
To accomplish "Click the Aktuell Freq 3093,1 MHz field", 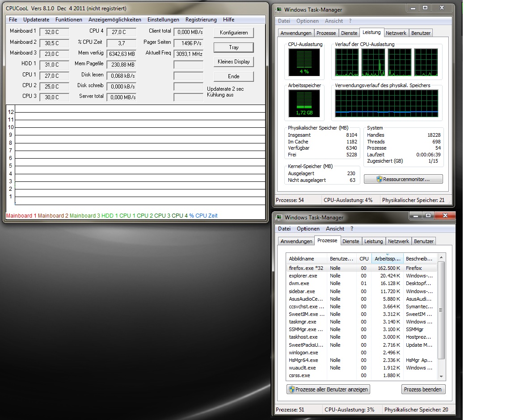I will tap(189, 54).
